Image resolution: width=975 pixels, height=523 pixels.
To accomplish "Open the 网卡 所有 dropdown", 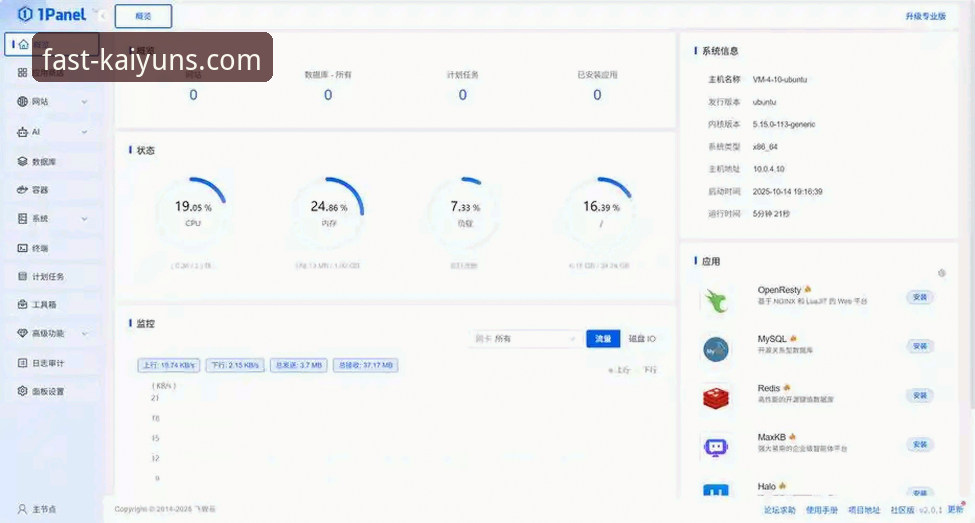I will point(524,339).
